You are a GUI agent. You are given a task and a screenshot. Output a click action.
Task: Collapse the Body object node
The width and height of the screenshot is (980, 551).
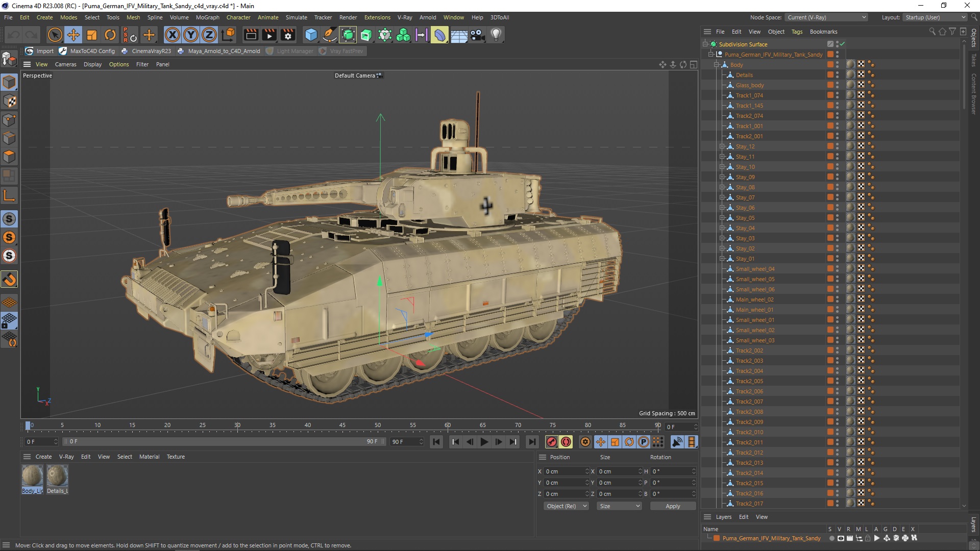[716, 64]
